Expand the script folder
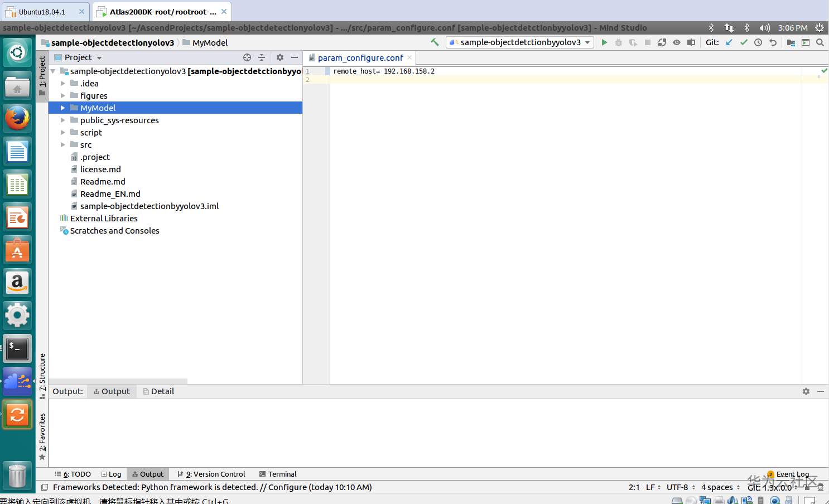The height and width of the screenshot is (504, 829). coord(63,133)
